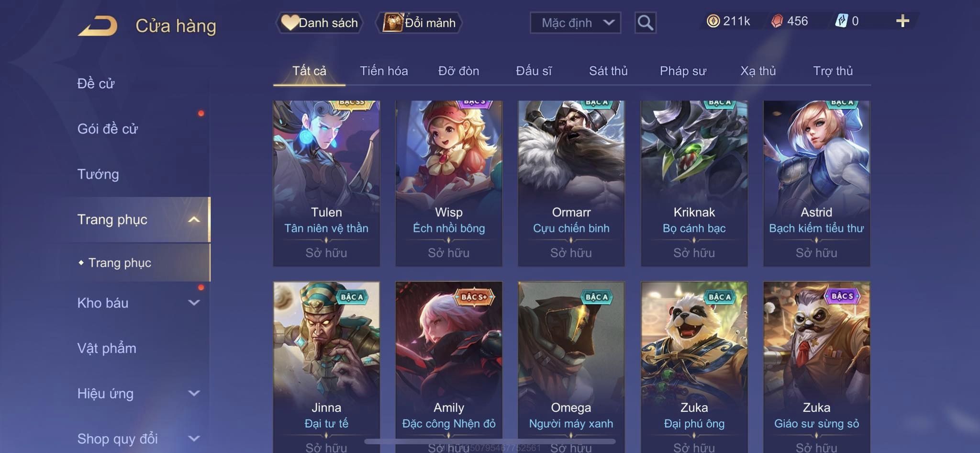Open Tướng in the sidebar

(98, 174)
